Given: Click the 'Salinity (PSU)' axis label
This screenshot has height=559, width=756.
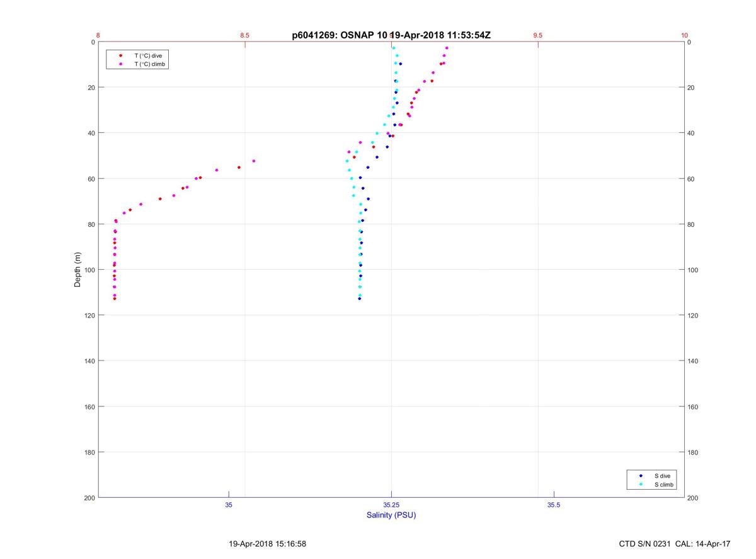Looking at the screenshot, I should [x=391, y=515].
